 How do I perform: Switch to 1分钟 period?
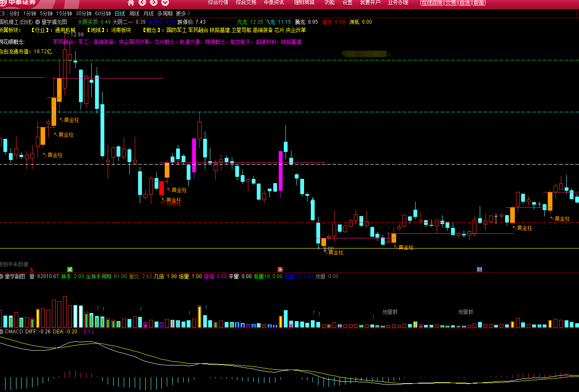(x=30, y=14)
